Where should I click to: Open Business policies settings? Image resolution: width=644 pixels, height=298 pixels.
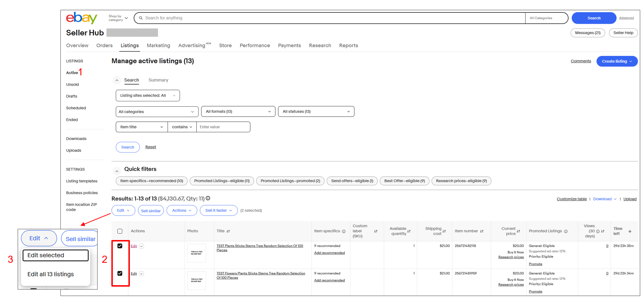(82, 193)
